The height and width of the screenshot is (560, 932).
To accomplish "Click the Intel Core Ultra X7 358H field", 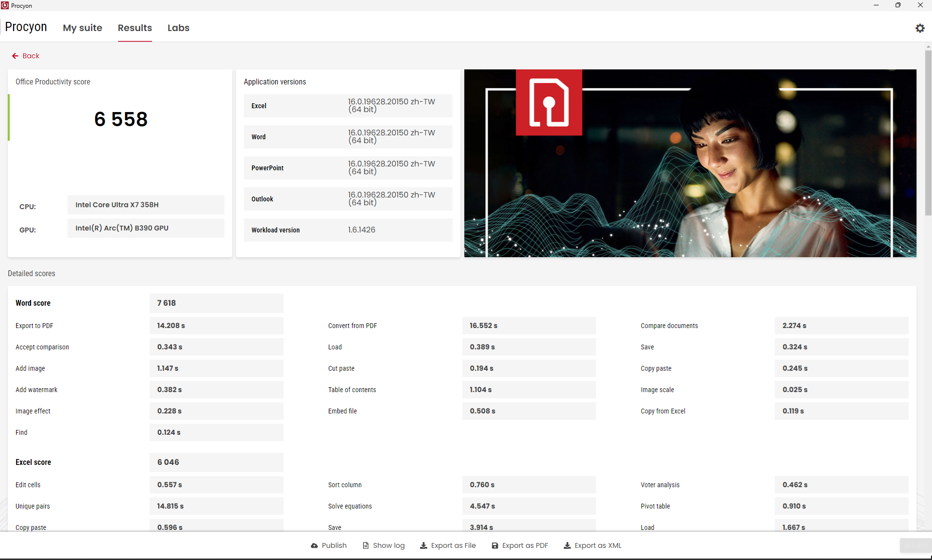I will pos(146,205).
